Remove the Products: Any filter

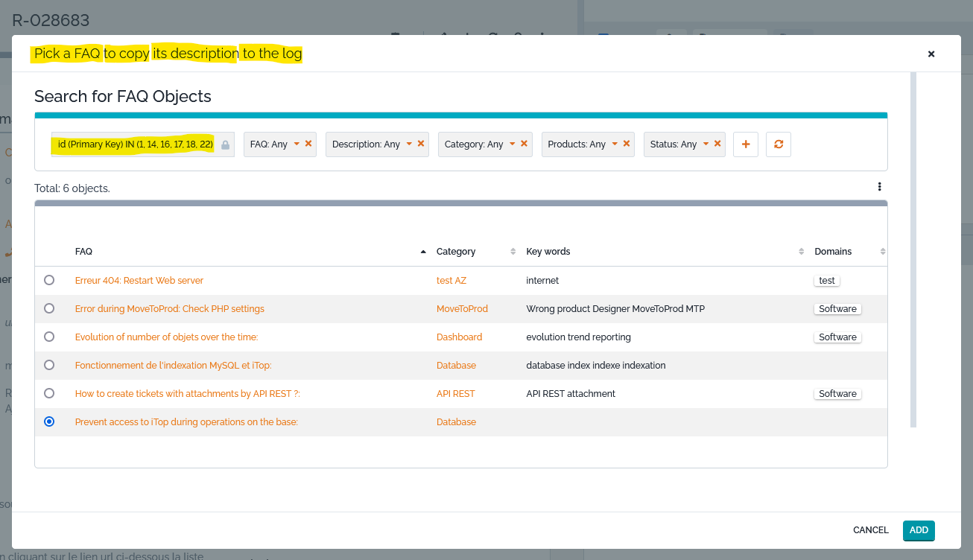[x=627, y=144]
